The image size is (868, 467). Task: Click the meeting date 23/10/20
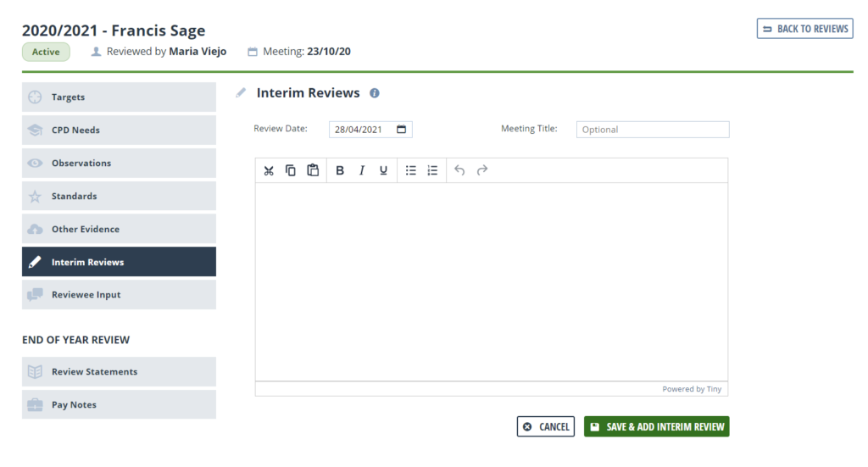click(x=329, y=52)
